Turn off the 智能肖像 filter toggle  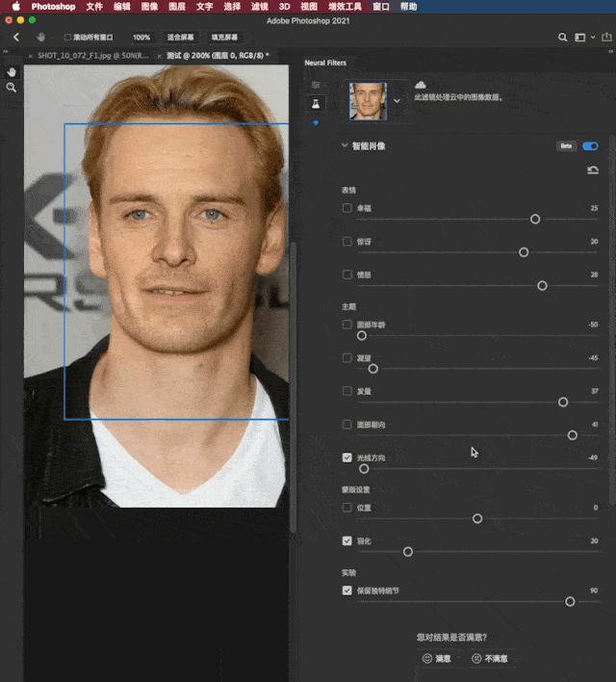[x=590, y=146]
